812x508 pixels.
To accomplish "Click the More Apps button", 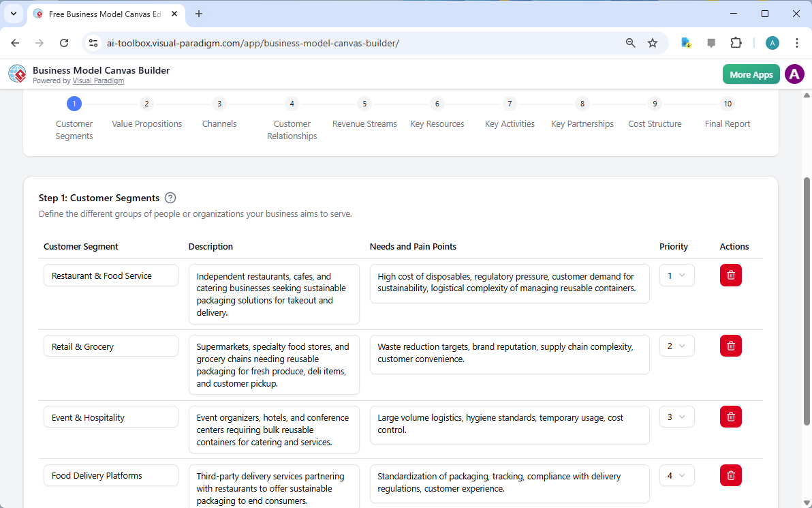I will coord(751,74).
